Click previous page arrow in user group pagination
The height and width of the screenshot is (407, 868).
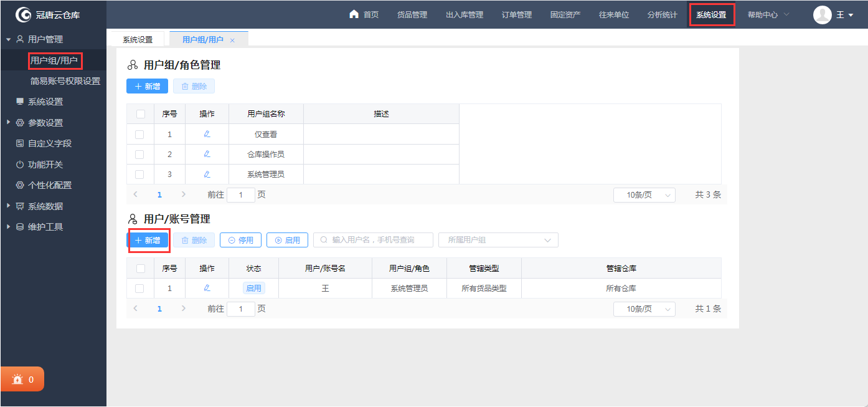pyautogui.click(x=135, y=194)
